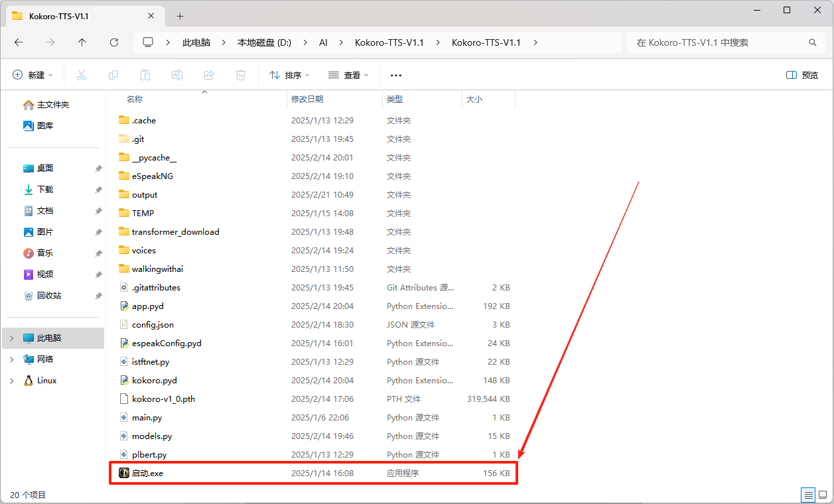Switch to details view layout icon
The height and width of the screenshot is (504, 834).
click(x=808, y=495)
